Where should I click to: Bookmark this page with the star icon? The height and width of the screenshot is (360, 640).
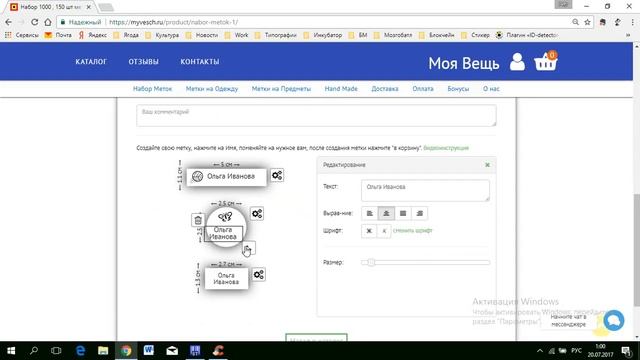pyautogui.click(x=587, y=22)
